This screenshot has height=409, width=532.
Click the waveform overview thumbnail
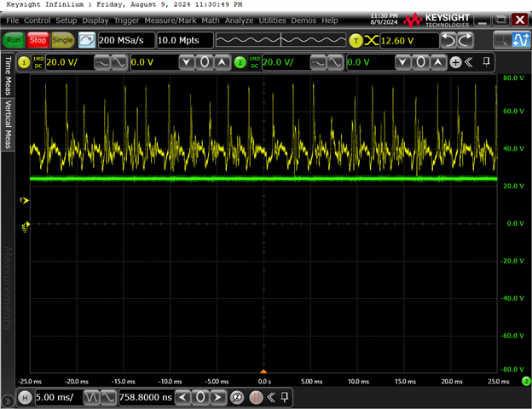click(x=281, y=40)
